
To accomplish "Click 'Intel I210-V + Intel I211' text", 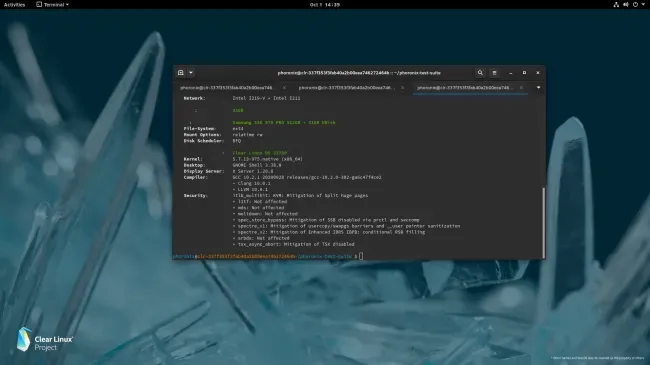I will click(266, 98).
